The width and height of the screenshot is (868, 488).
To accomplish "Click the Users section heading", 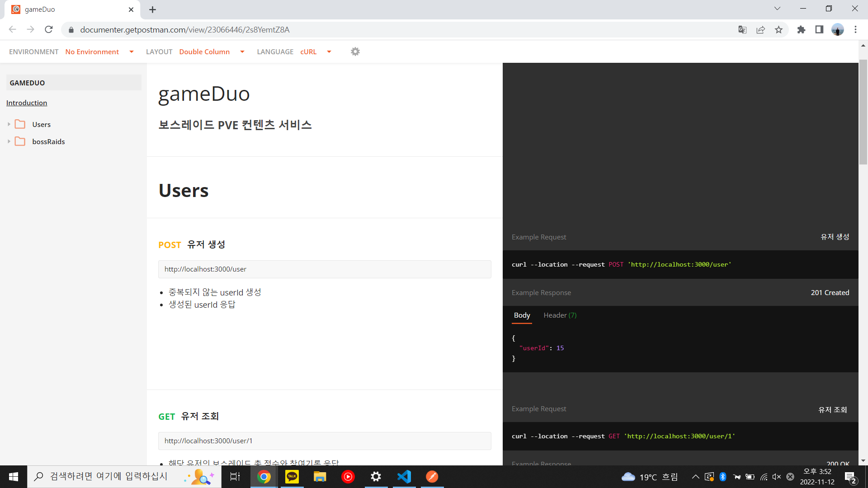I will (184, 190).
